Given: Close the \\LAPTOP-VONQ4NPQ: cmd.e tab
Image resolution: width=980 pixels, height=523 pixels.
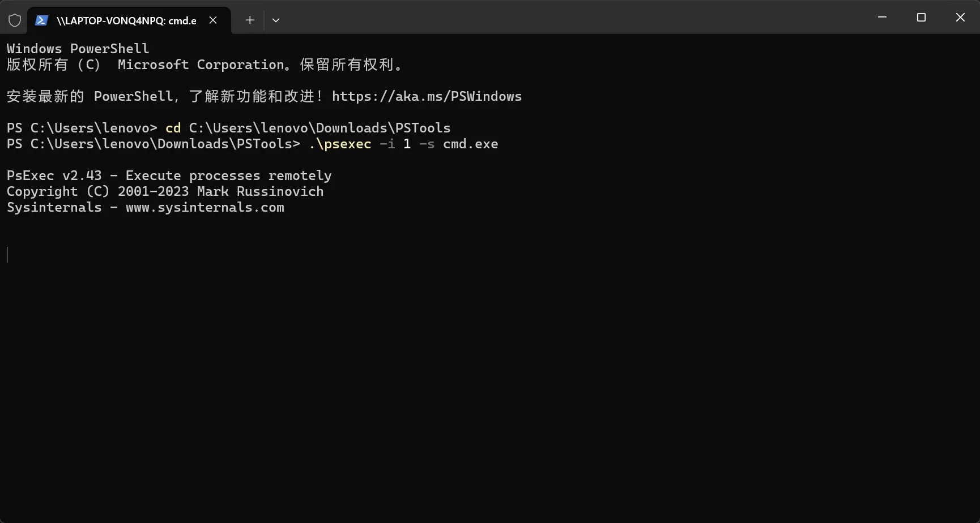Looking at the screenshot, I should [212, 20].
